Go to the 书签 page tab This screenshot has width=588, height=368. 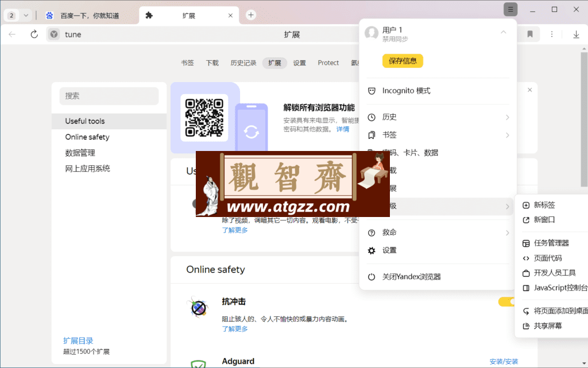(187, 63)
